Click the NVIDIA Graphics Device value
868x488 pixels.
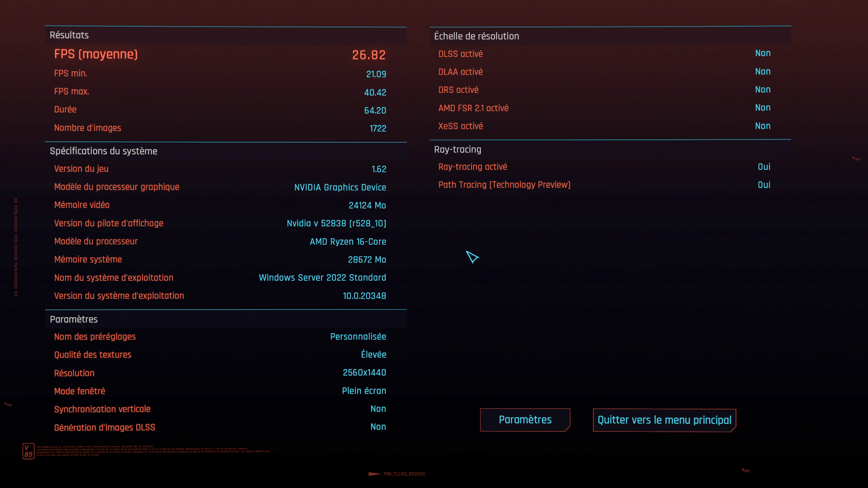click(340, 187)
